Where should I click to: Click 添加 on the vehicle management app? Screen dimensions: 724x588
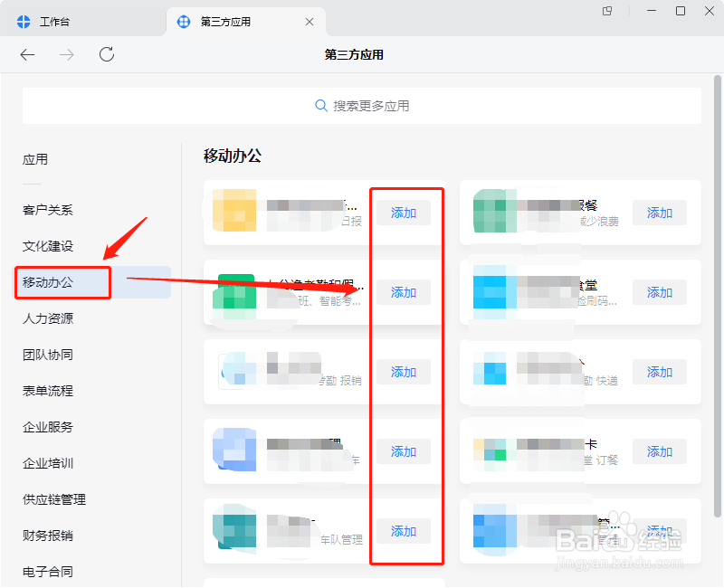(x=404, y=531)
